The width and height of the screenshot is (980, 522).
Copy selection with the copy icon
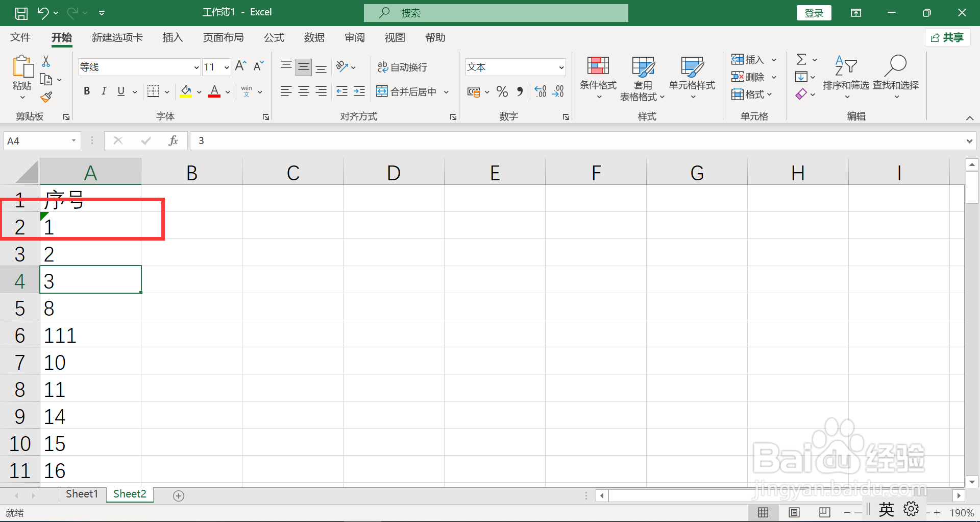pos(46,79)
